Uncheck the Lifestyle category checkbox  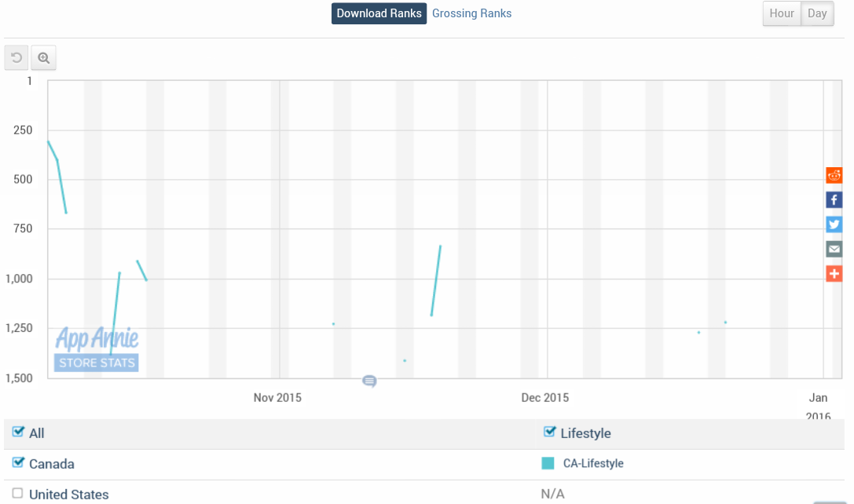coord(549,432)
